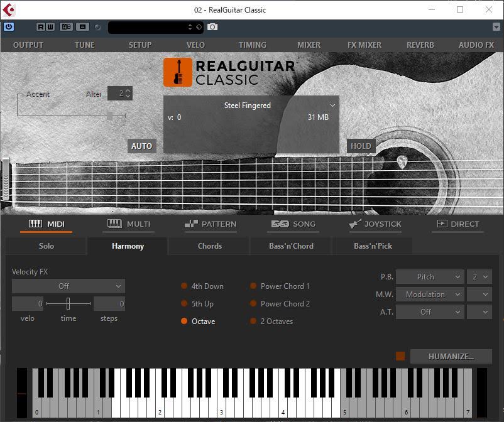Image resolution: width=504 pixels, height=422 pixels.
Task: Open the A.T. Off dropdown
Action: (x=430, y=312)
